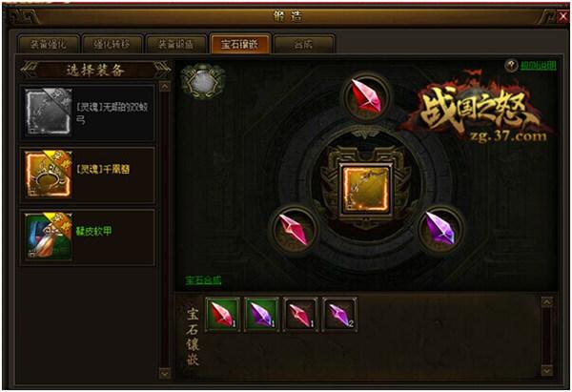Switch to the 宝石镶嵌 tab
This screenshot has width=572, height=392.
(239, 44)
